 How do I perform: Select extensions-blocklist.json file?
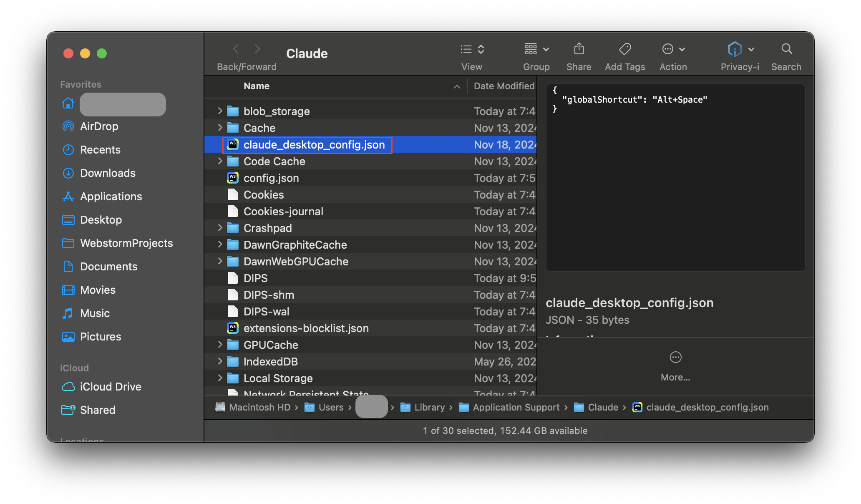click(306, 328)
